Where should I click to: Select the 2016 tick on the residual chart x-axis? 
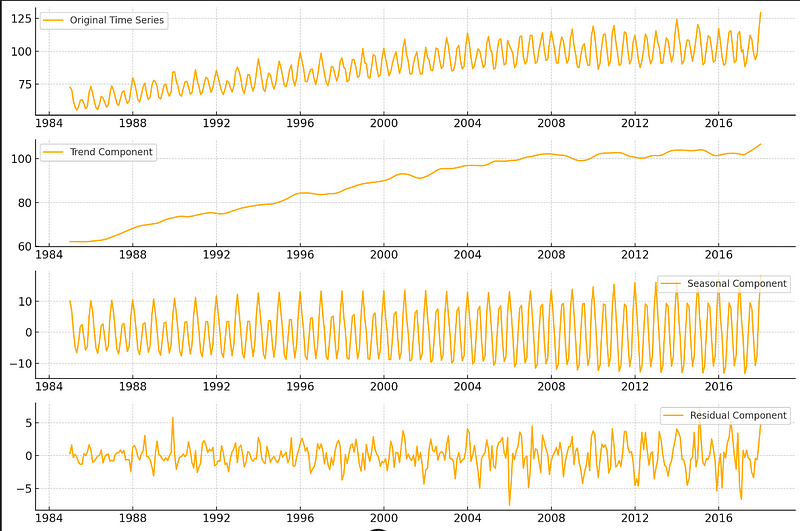tap(718, 518)
